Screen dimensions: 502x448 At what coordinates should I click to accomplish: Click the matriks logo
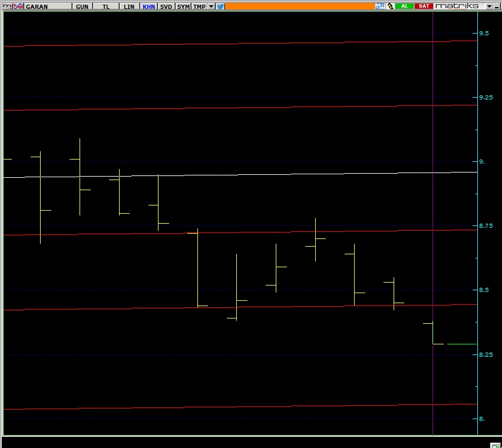pos(457,6)
